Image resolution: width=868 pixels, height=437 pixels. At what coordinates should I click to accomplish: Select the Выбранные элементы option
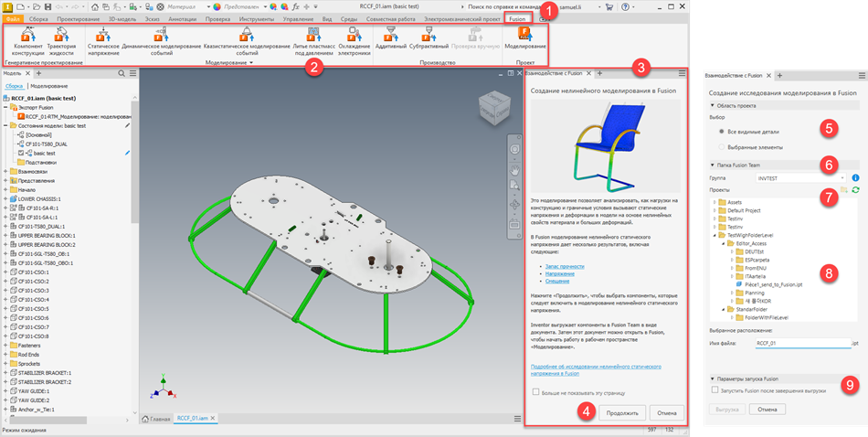[721, 147]
